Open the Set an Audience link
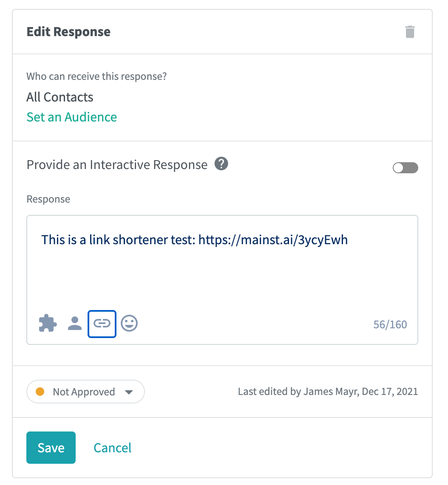The image size is (448, 485). coord(71,117)
